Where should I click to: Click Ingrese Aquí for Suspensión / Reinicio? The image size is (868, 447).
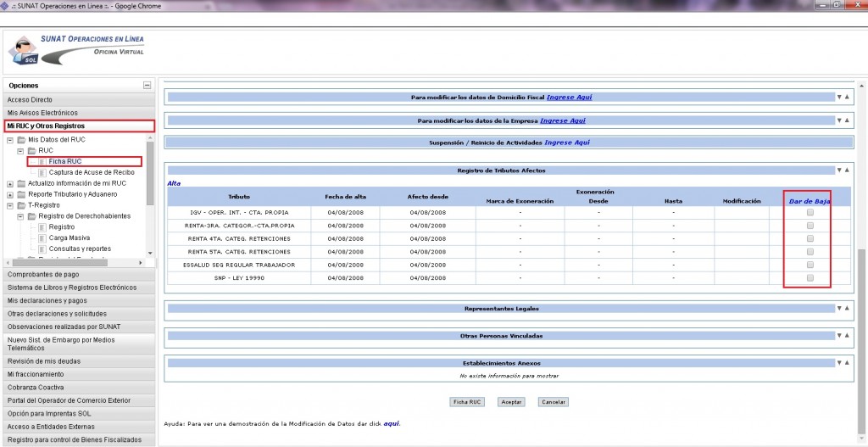click(x=567, y=142)
